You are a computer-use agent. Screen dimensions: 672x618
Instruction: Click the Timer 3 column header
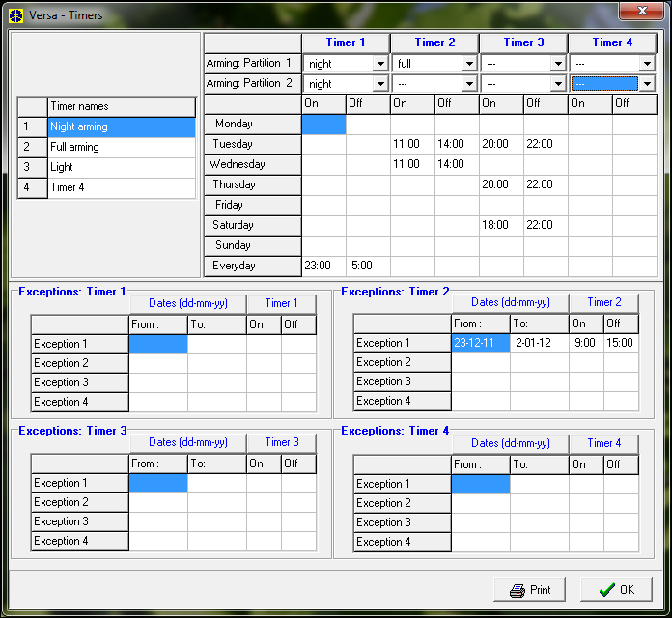tap(523, 42)
